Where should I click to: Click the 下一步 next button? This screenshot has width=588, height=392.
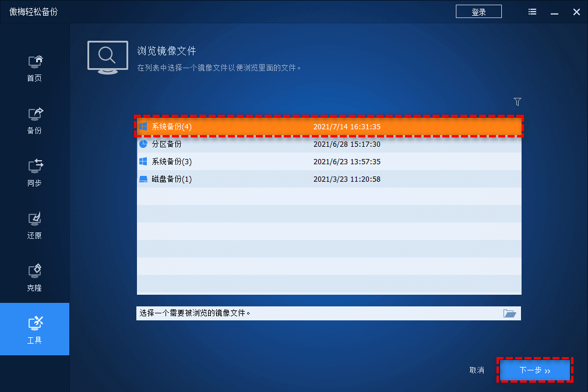(x=535, y=370)
